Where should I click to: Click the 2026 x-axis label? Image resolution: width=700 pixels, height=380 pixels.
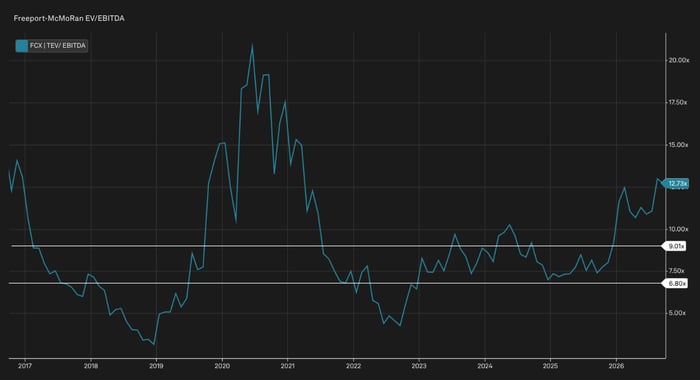point(616,366)
